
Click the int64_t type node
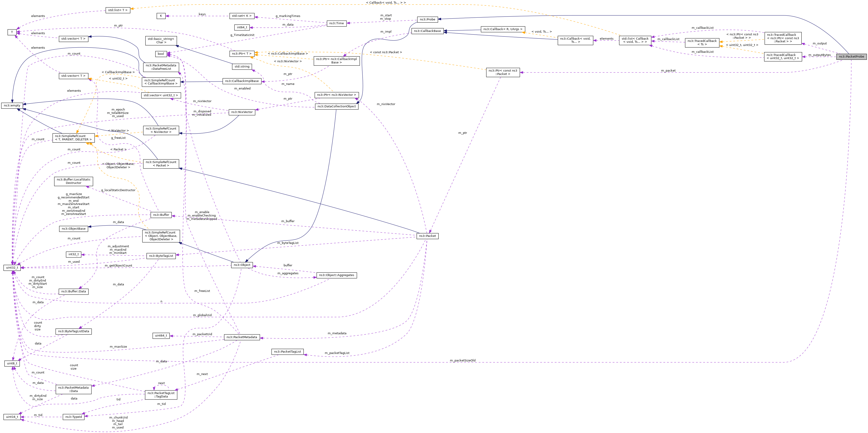pyautogui.click(x=242, y=28)
